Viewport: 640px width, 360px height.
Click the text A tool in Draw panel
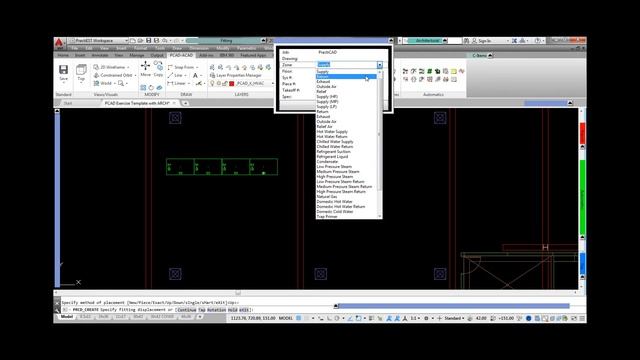pos(195,76)
